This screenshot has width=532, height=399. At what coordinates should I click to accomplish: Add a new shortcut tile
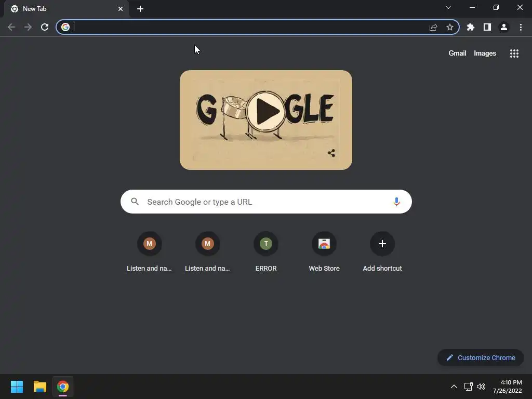pos(382,252)
